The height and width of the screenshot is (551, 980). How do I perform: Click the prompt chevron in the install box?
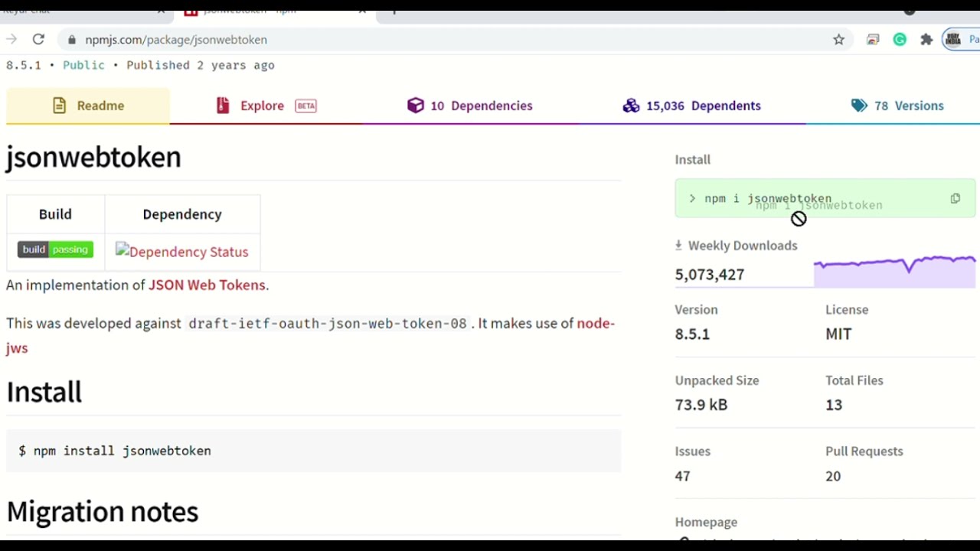click(x=692, y=198)
